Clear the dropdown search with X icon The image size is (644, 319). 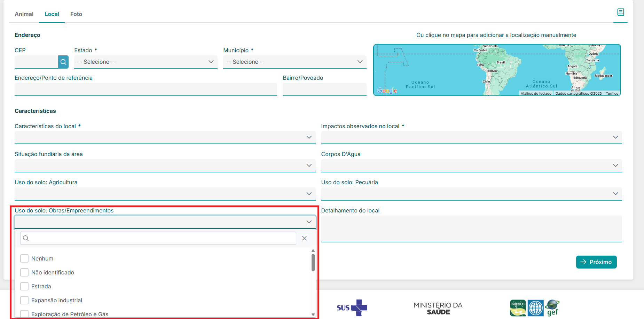pos(304,238)
